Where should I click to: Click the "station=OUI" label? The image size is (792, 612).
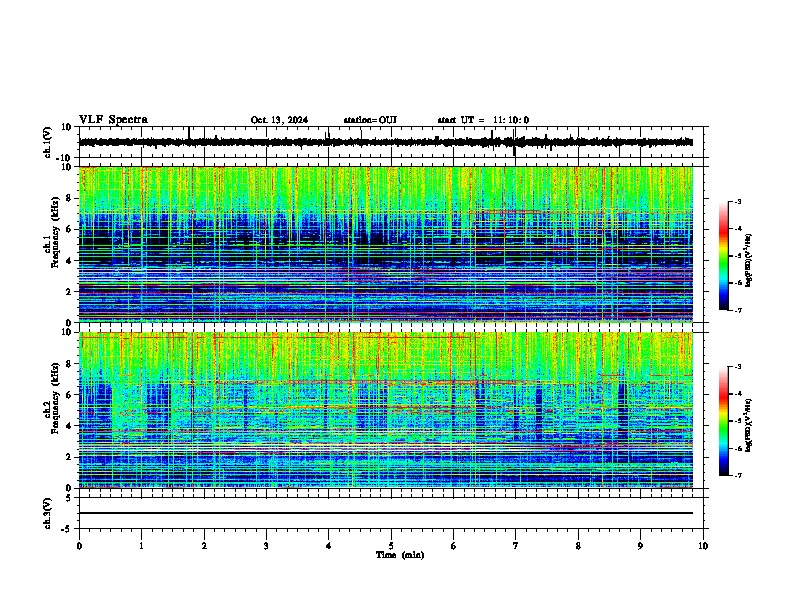[370, 120]
